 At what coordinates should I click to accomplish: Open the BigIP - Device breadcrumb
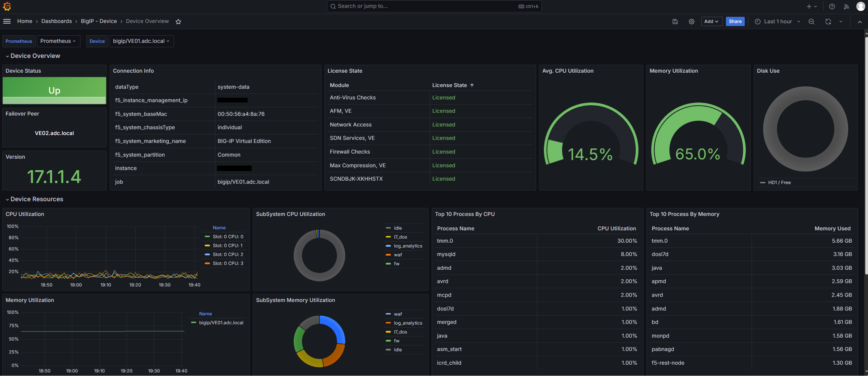click(99, 21)
